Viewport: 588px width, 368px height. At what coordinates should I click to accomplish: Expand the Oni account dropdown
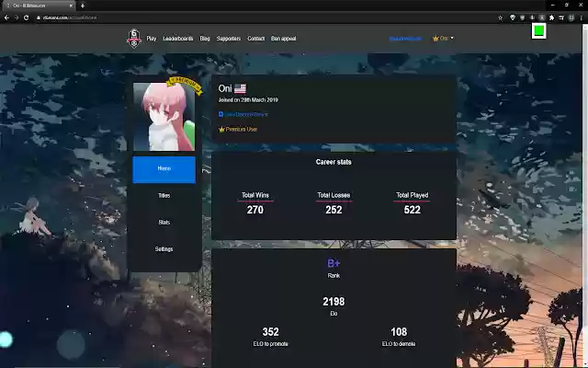(443, 39)
